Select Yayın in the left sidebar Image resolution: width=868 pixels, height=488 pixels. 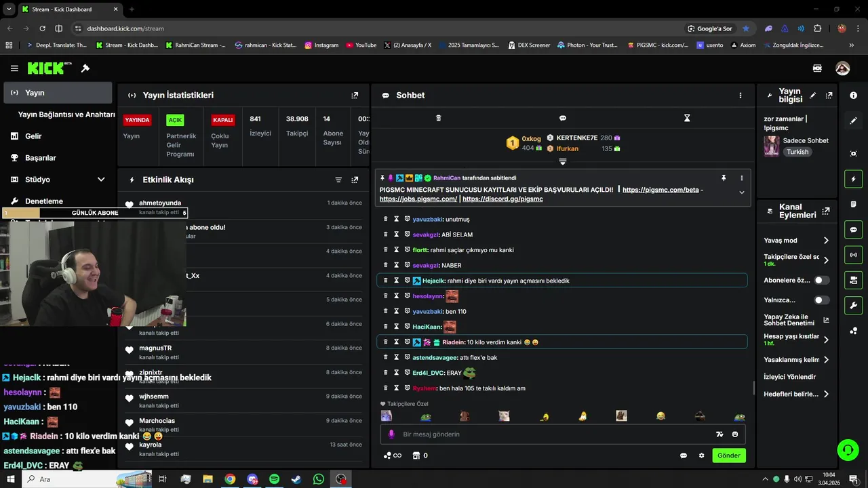pos(58,93)
